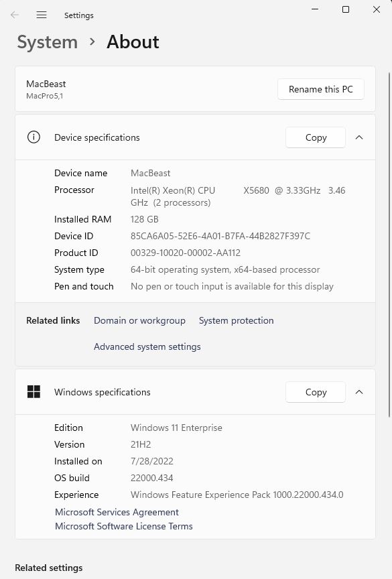Go back with the arrow icon
392x579 pixels.
pyautogui.click(x=15, y=15)
